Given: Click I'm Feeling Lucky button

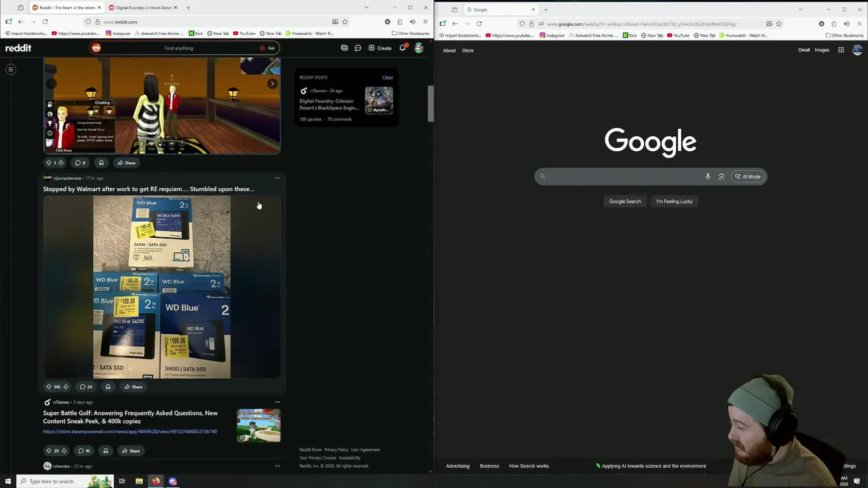Looking at the screenshot, I should click(674, 201).
